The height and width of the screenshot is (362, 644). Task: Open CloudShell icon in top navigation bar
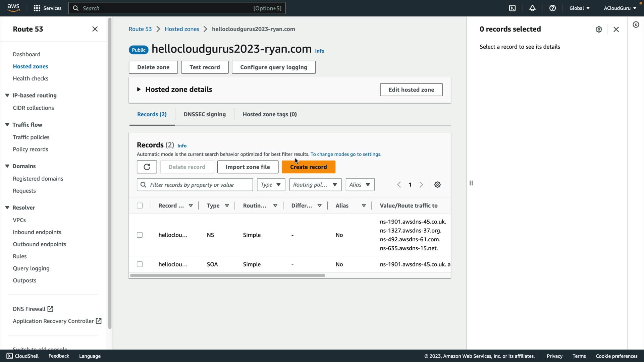tap(512, 8)
